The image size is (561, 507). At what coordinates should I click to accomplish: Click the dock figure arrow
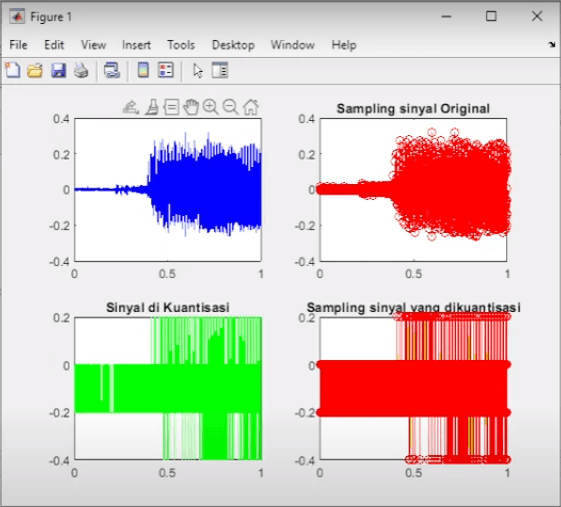click(552, 44)
